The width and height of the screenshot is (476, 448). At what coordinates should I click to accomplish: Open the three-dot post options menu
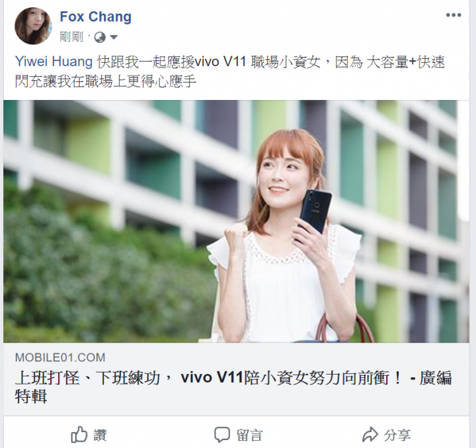(x=454, y=15)
